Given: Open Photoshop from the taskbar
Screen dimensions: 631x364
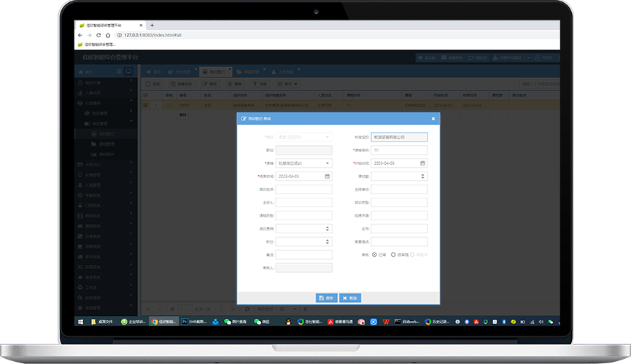Looking at the screenshot, I should 185,321.
